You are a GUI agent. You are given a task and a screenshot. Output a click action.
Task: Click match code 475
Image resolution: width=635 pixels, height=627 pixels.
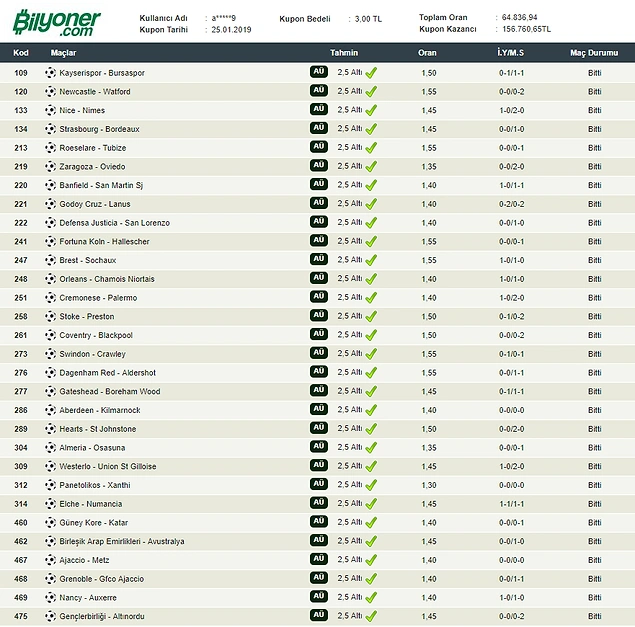tap(21, 616)
